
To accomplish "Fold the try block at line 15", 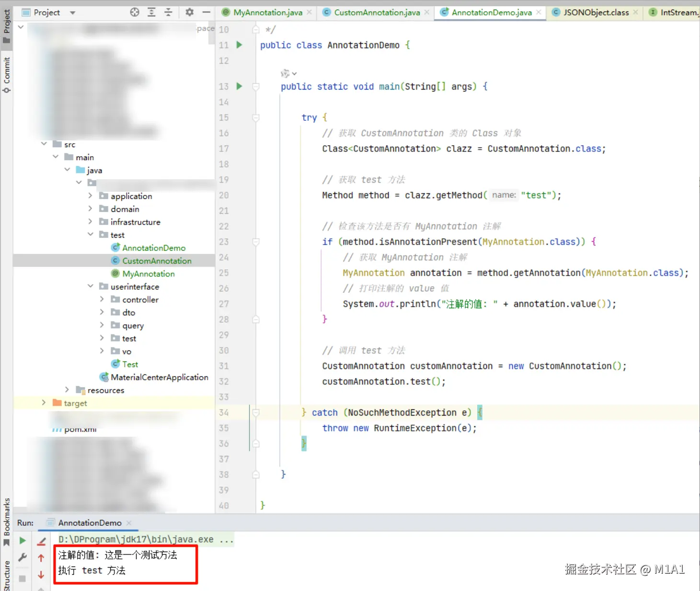I will point(256,117).
